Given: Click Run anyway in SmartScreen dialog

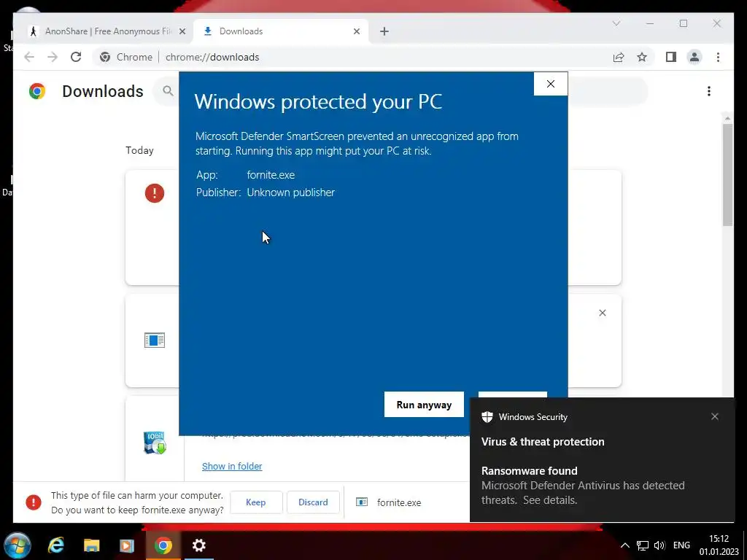Looking at the screenshot, I should tap(424, 404).
